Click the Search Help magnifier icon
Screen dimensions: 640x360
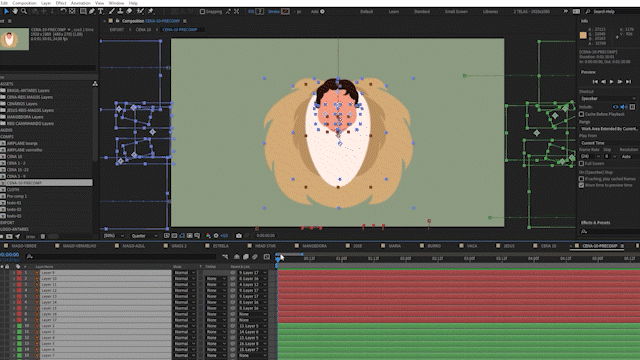point(588,11)
